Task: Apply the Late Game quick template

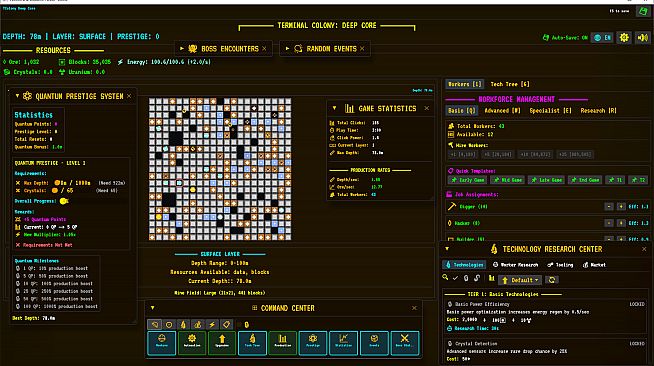Action: coord(546,180)
